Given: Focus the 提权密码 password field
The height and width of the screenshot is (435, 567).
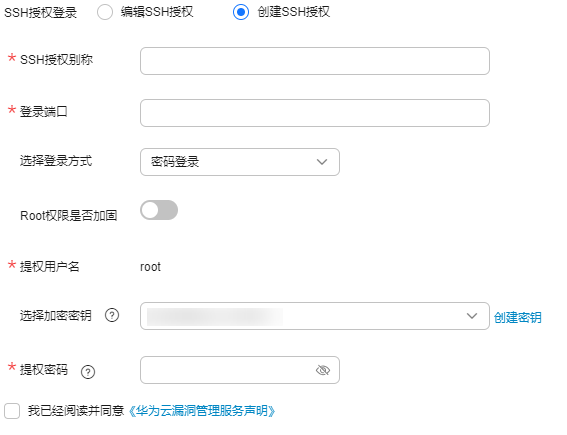Looking at the screenshot, I should pos(240,370).
